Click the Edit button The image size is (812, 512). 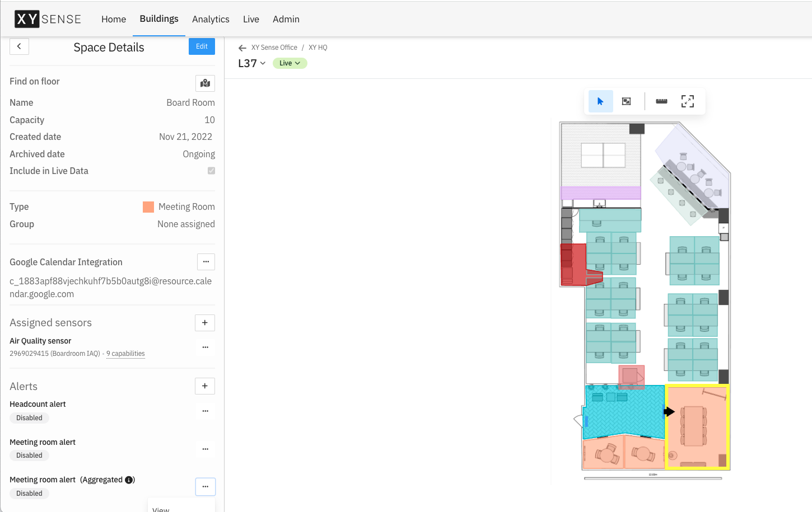202,46
